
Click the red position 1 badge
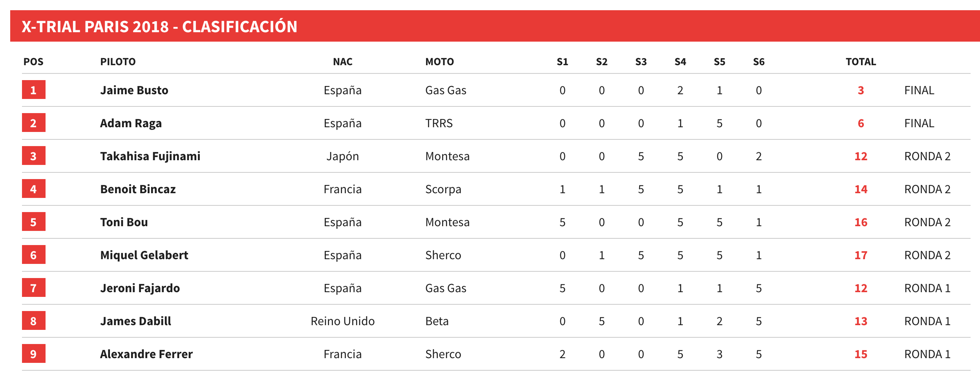(34, 90)
